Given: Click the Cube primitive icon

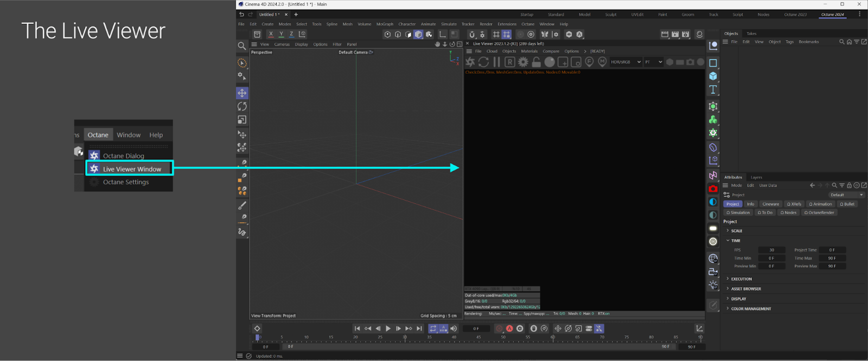Looking at the screenshot, I should click(x=713, y=76).
